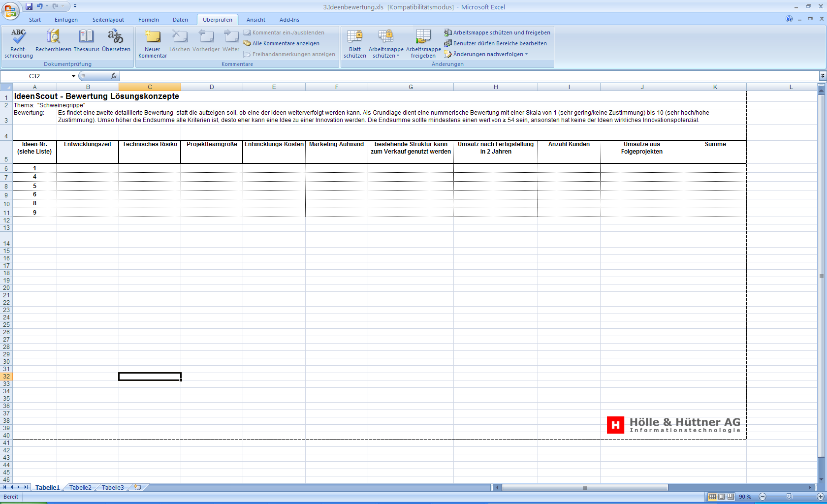Select column G header
Viewport: 827px width, 504px height.
pyautogui.click(x=411, y=87)
